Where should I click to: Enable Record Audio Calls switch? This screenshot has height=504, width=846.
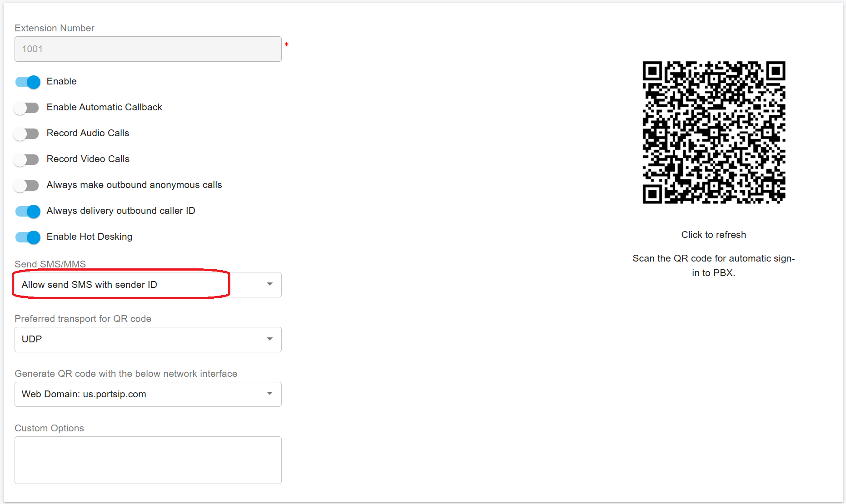[x=26, y=133]
